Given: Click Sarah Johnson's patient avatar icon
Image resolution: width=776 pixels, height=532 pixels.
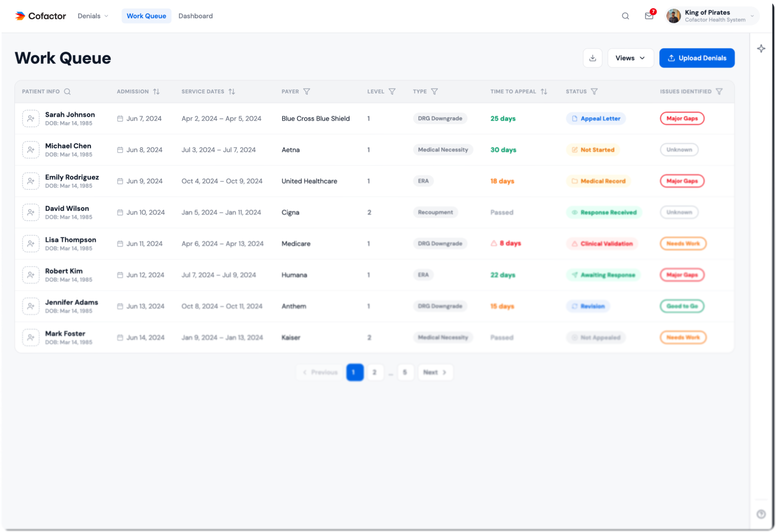Looking at the screenshot, I should pyautogui.click(x=31, y=118).
